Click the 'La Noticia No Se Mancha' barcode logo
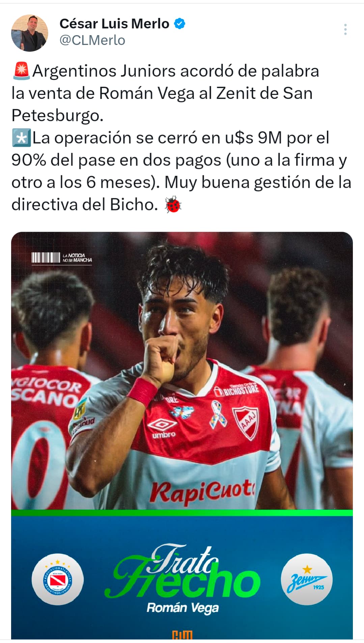This screenshot has height=643, width=364. (62, 258)
